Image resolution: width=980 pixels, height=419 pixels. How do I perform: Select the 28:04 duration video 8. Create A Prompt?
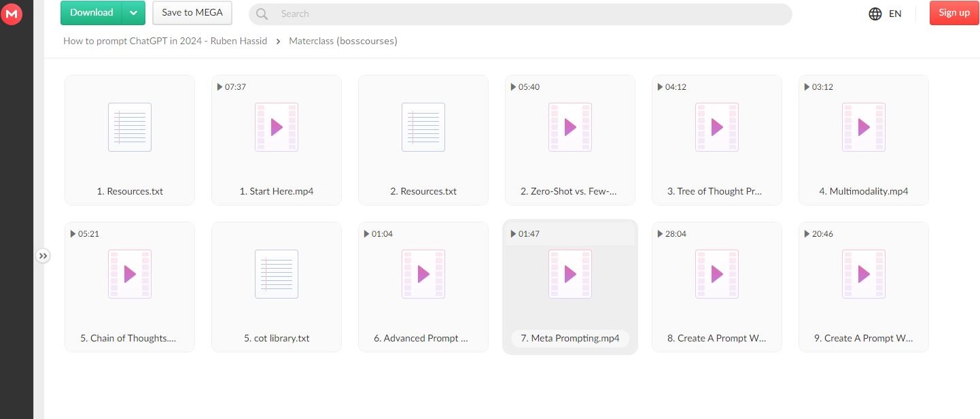pos(717,274)
